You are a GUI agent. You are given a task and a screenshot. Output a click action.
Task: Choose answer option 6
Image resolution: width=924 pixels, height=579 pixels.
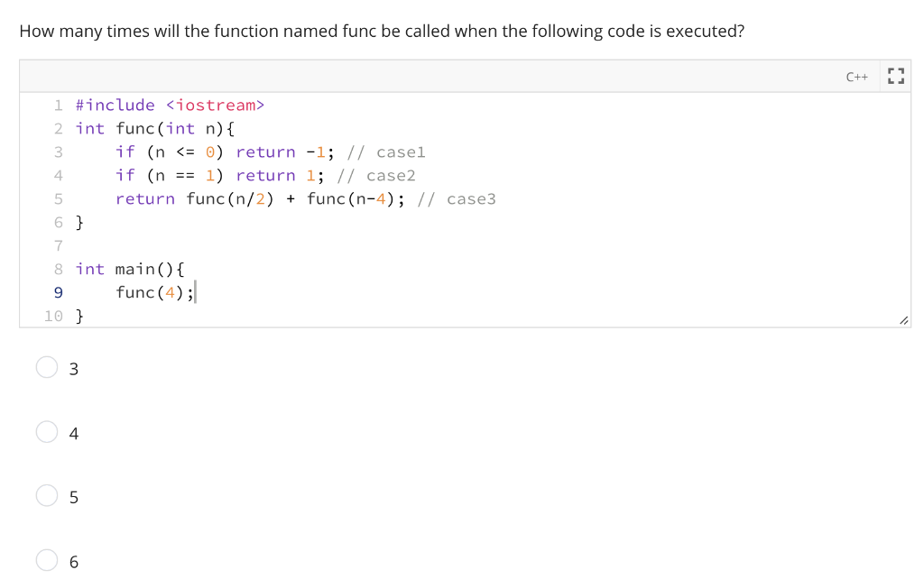point(46,560)
